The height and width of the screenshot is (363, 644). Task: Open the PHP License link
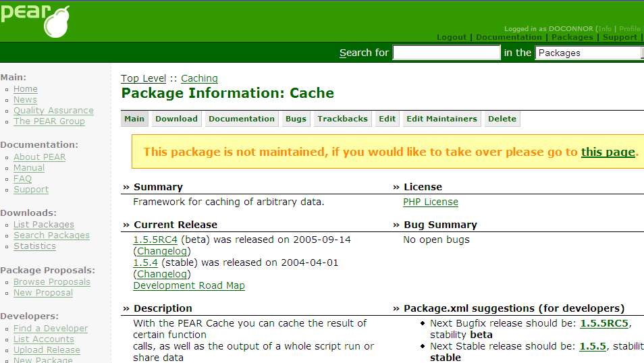(431, 202)
